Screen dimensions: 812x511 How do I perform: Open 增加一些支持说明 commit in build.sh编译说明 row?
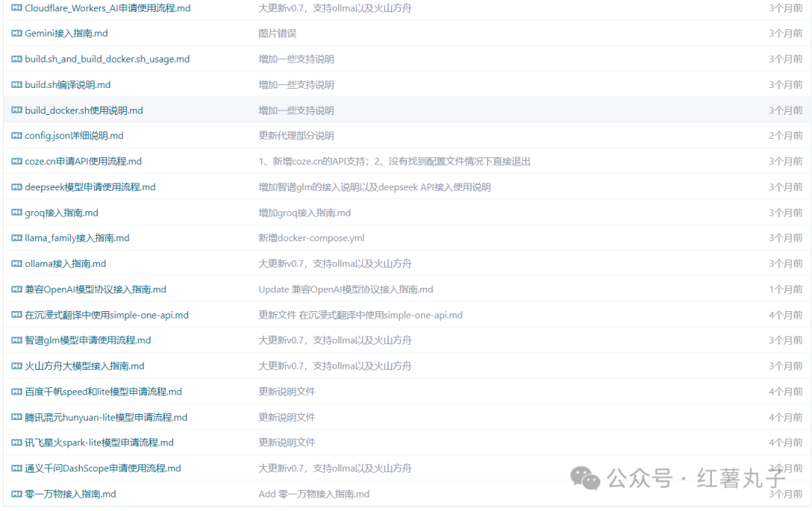tap(296, 85)
